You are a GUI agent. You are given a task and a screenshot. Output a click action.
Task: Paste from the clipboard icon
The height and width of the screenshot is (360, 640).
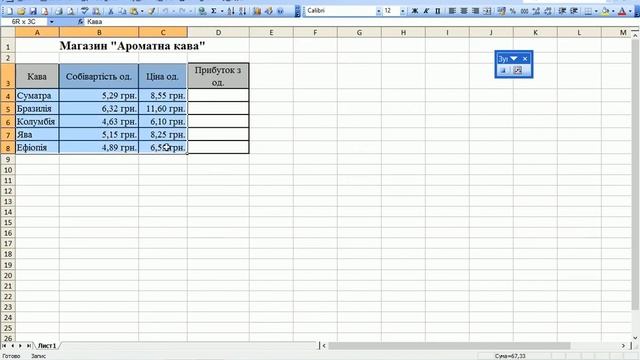(x=133, y=11)
